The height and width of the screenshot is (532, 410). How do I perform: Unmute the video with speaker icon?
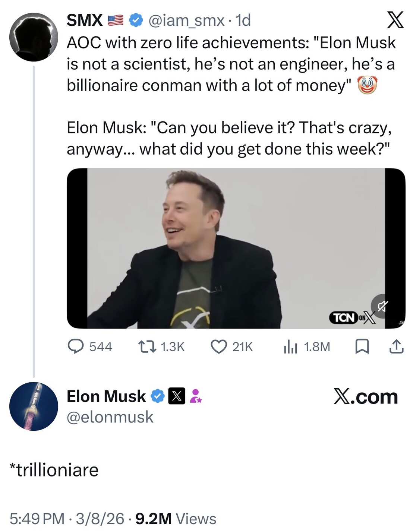(x=383, y=306)
